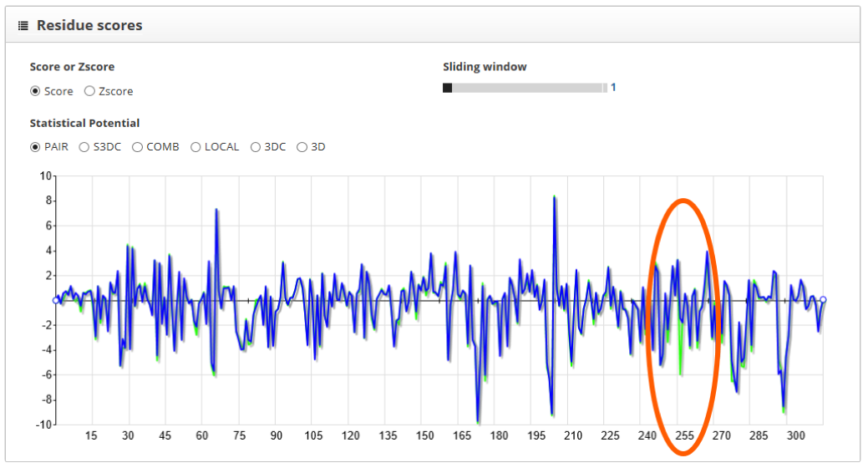Click x-axis label 300

(x=795, y=435)
